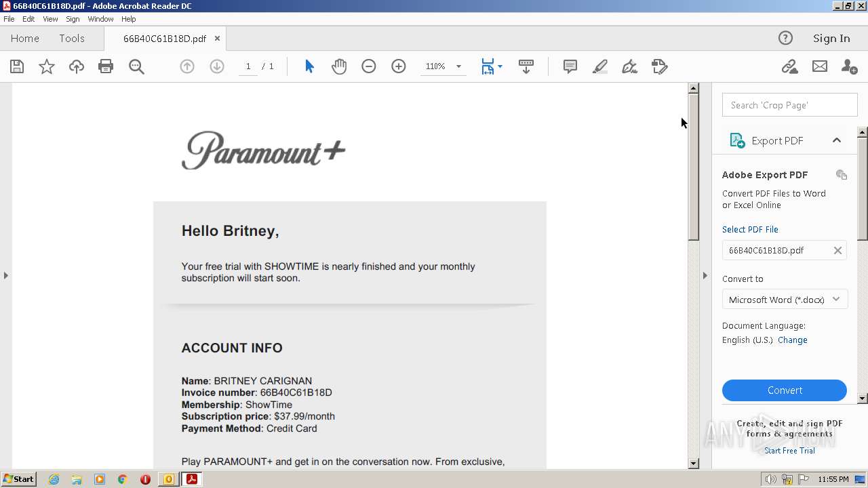Viewport: 868px width, 488px height.
Task: Click the right panel scrollbar thumb
Action: click(863, 188)
